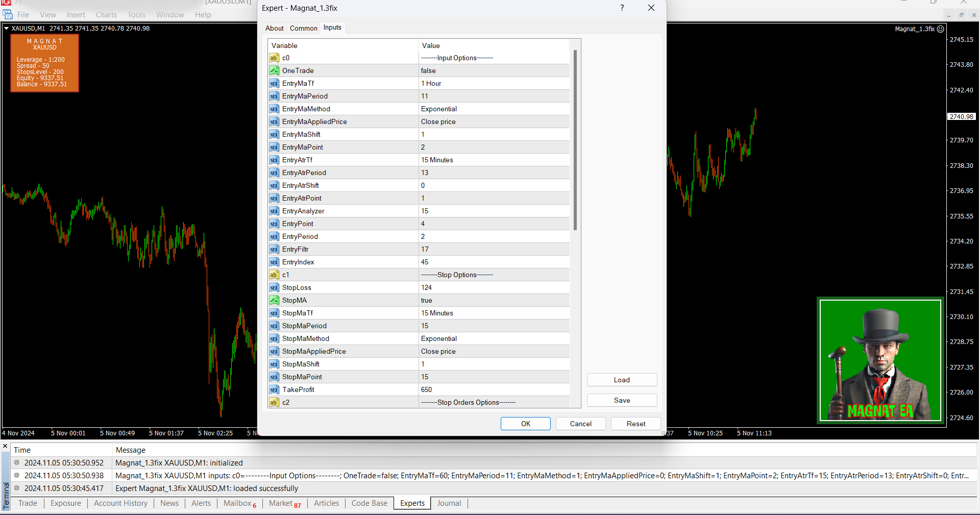This screenshot has width=980, height=515.
Task: Close the Terminal panel with the X icon
Action: click(x=6, y=446)
